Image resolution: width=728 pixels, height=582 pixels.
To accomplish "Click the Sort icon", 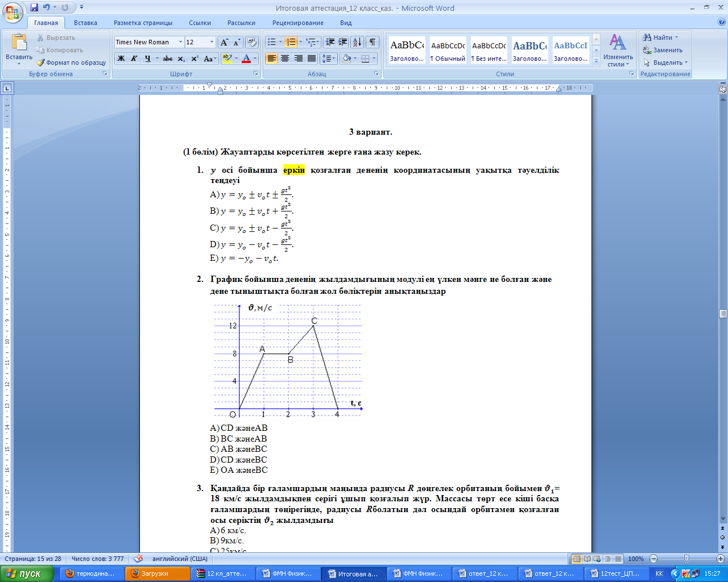I will [357, 42].
